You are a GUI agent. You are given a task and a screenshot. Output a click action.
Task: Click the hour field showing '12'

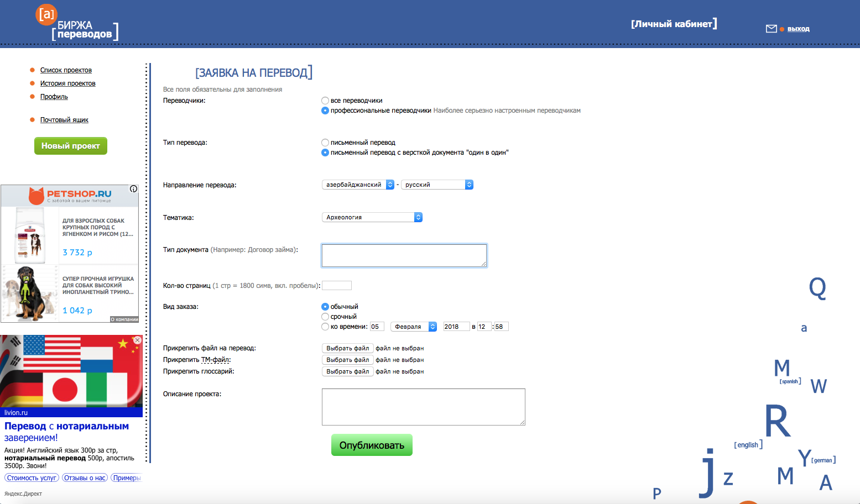pos(484,327)
